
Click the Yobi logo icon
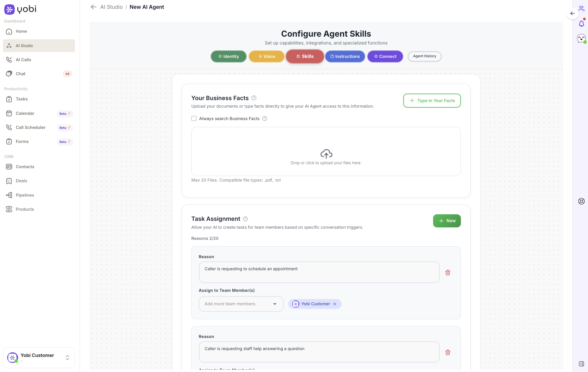(9, 9)
